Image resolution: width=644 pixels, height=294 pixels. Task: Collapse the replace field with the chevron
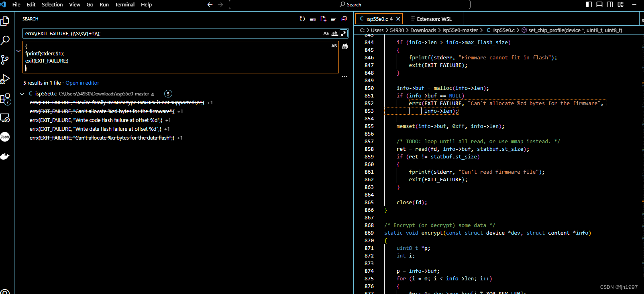coord(18,51)
